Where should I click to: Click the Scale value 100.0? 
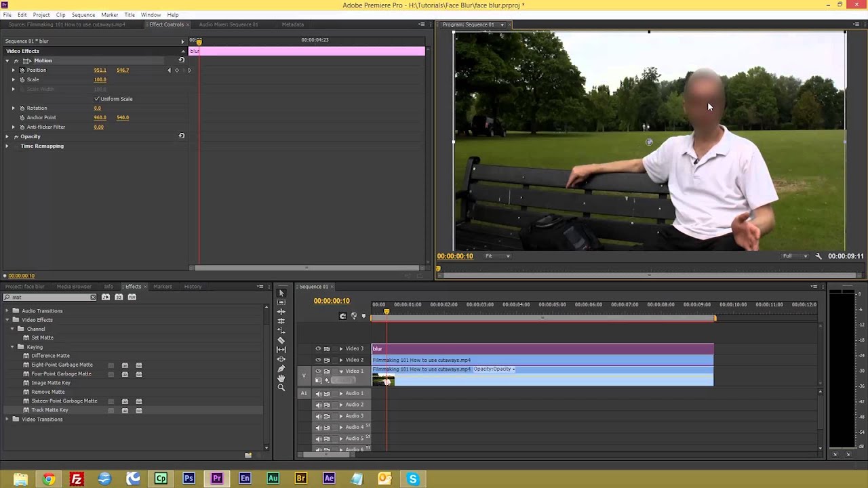(x=100, y=79)
